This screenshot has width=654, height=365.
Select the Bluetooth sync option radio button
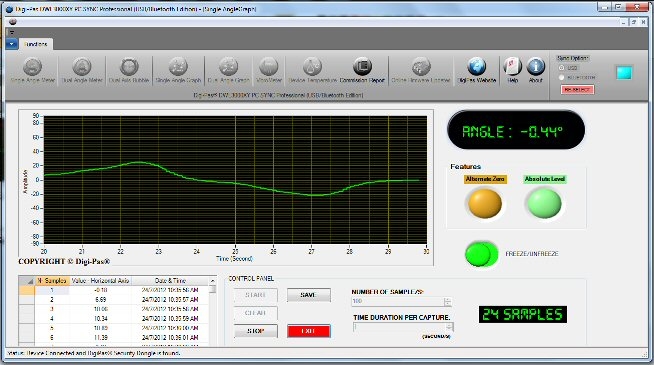click(x=561, y=78)
